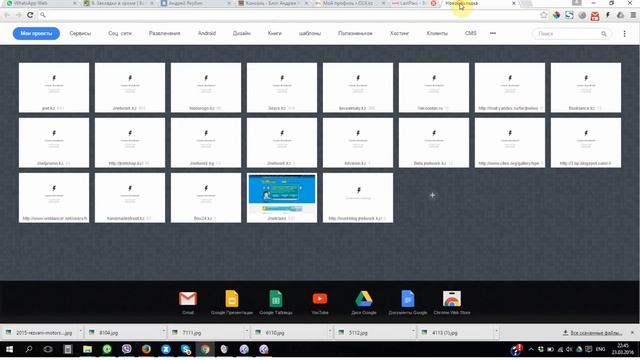This screenshot has width=640, height=360.
Task: Switch to the Сервисы group
Action: tap(80, 33)
